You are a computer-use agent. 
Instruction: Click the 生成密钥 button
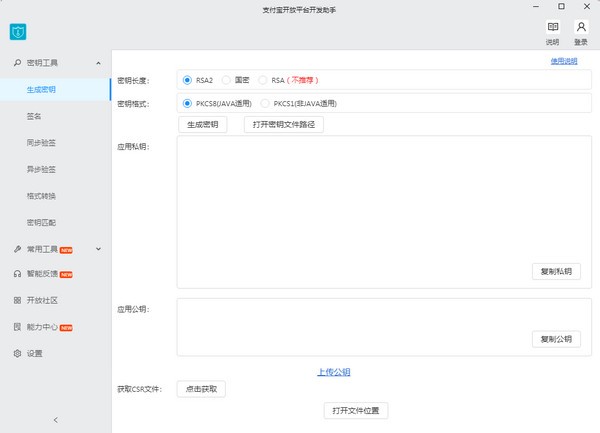(202, 125)
